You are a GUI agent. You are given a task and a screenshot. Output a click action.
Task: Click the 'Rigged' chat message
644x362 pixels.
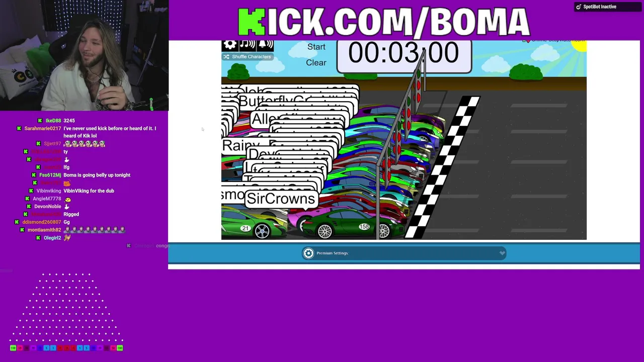pyautogui.click(x=71, y=215)
